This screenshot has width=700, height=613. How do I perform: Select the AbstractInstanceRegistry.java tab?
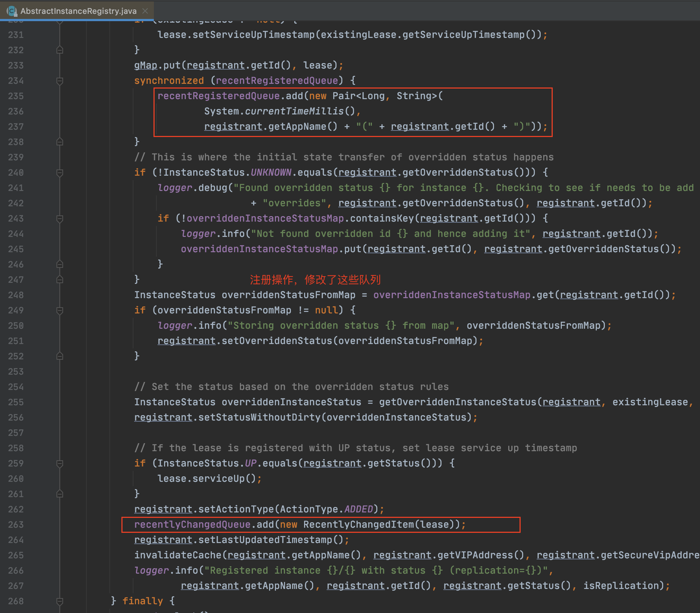coord(77,11)
